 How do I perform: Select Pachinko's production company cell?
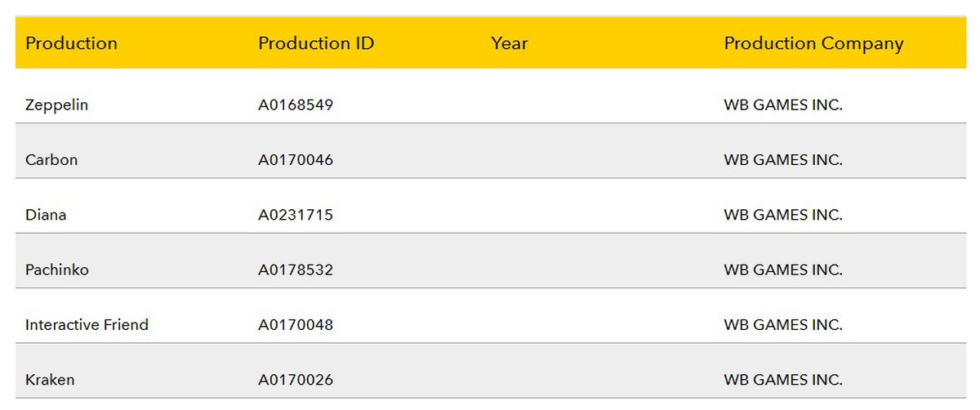[x=782, y=270]
